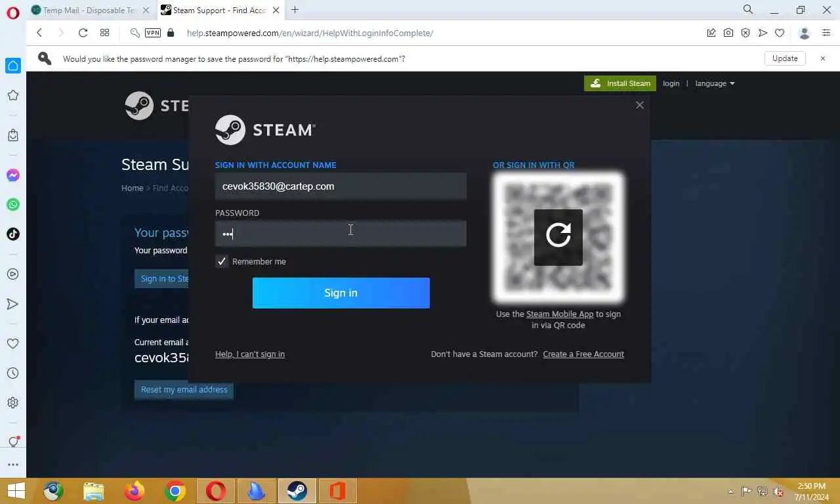This screenshot has height=504, width=840.
Task: Take a snapshot with camera icon
Action: click(x=728, y=33)
